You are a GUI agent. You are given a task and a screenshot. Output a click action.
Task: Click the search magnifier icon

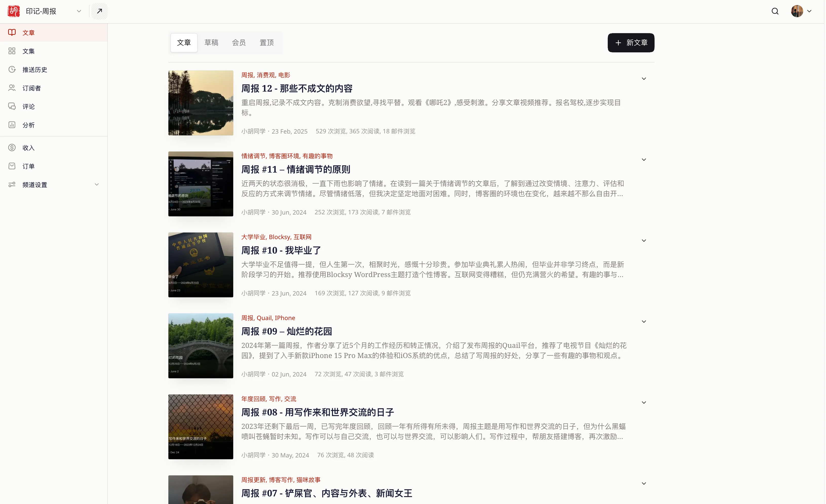click(775, 11)
